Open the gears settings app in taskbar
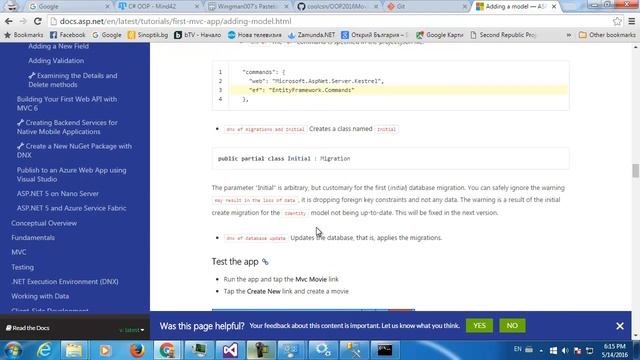 click(322, 350)
